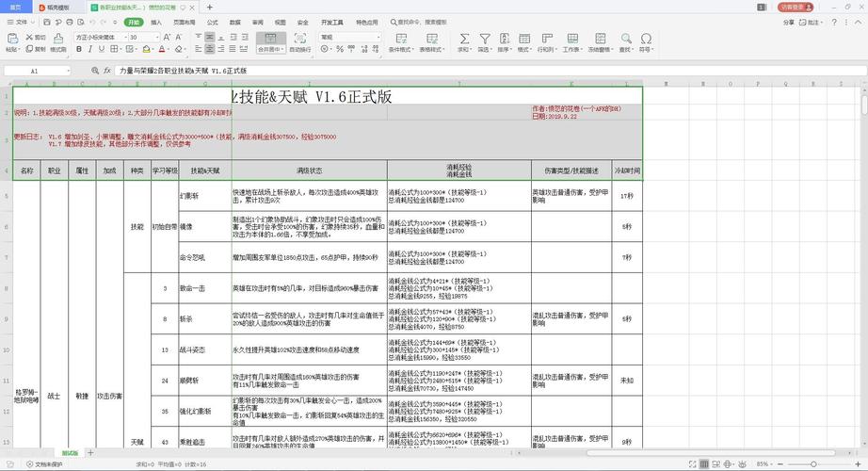Toggle Italic formatting
The width and height of the screenshot is (868, 471).
[90, 49]
